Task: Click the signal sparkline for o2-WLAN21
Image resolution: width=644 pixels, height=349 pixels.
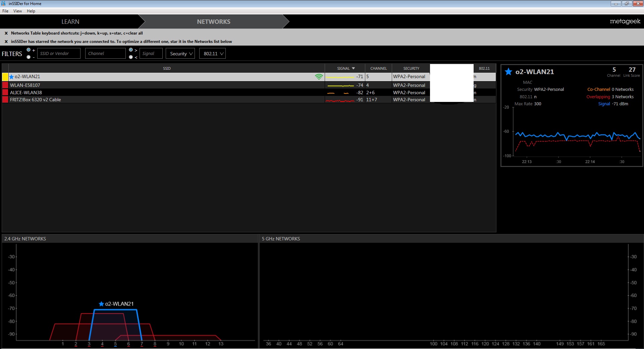Action: (340, 77)
